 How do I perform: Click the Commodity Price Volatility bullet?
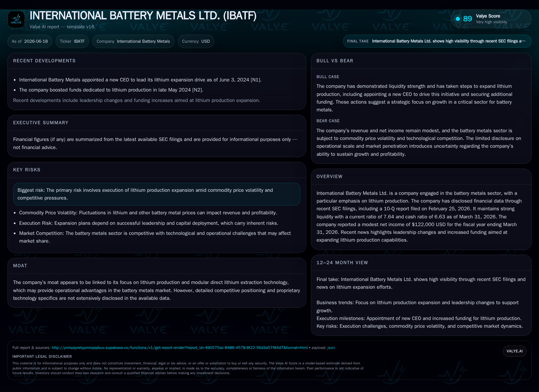click(x=148, y=213)
